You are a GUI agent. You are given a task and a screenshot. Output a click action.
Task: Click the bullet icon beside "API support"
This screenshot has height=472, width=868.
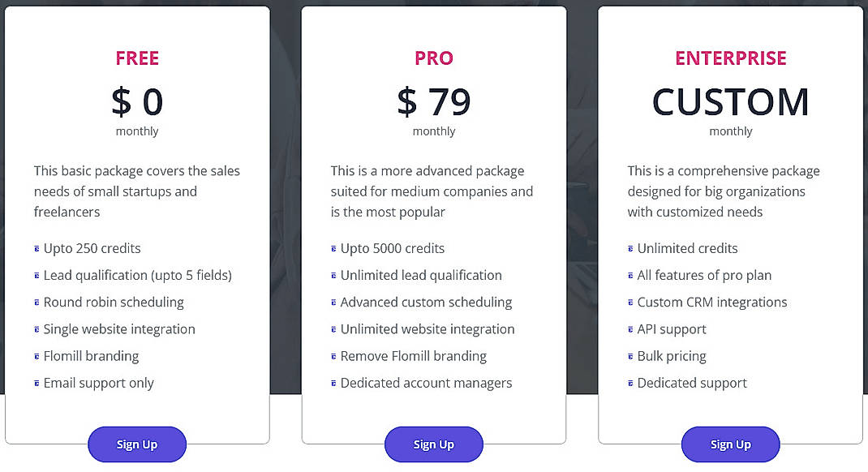pos(630,329)
